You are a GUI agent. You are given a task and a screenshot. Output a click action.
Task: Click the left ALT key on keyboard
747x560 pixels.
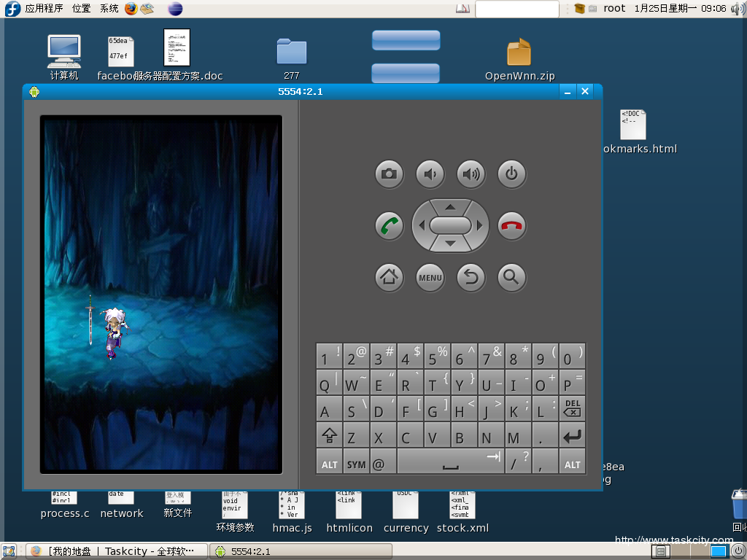(329, 462)
